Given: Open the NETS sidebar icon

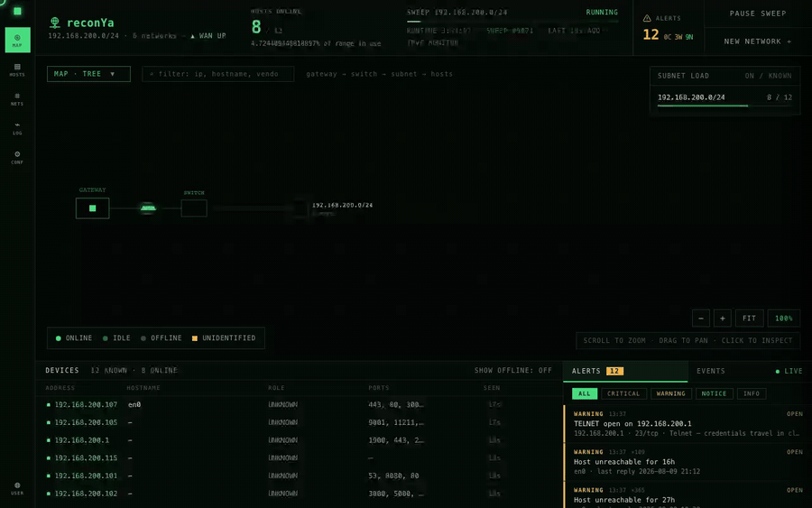Looking at the screenshot, I should (17, 99).
